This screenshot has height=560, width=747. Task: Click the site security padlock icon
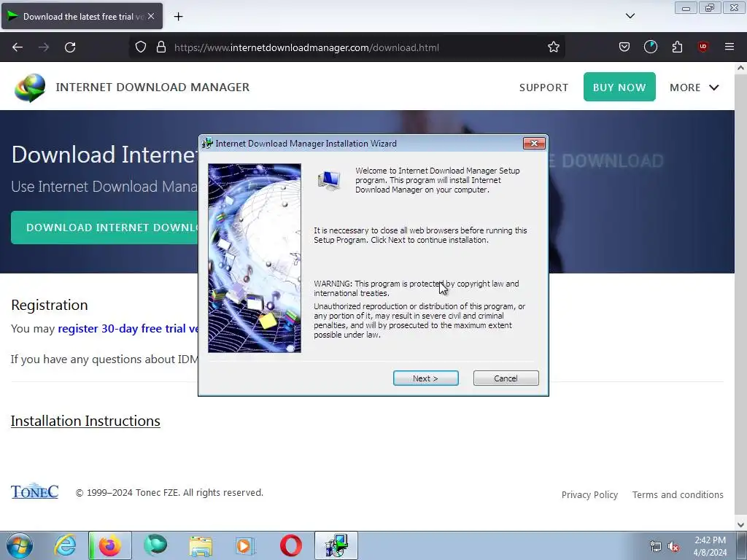coord(161,47)
